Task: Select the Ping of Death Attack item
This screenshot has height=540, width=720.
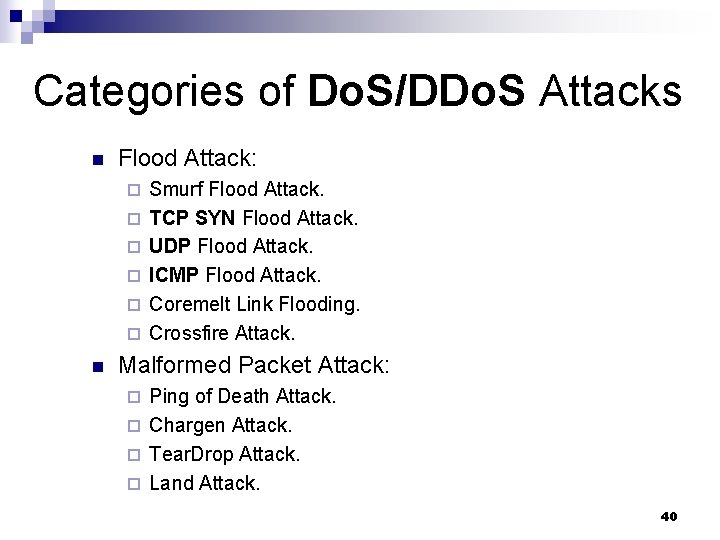Action: [242, 396]
